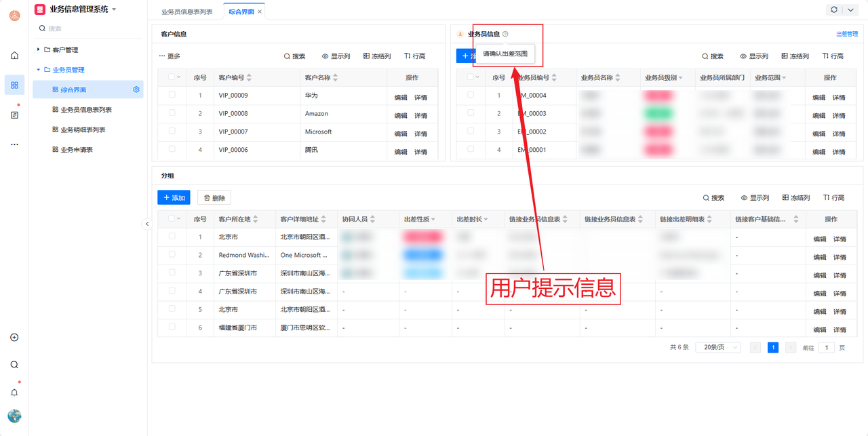This screenshot has height=436, width=868.
Task: Open the 业务信息管理系统 title dropdown
Action: click(114, 9)
